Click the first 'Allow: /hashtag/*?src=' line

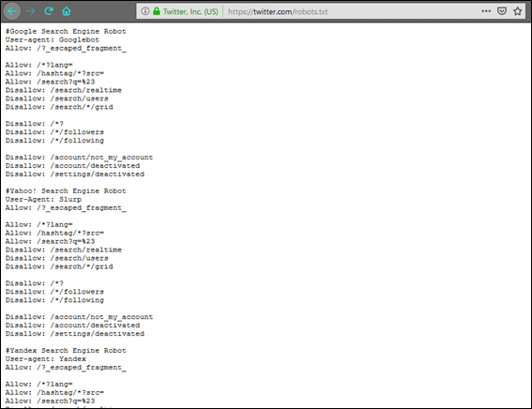[x=54, y=73]
